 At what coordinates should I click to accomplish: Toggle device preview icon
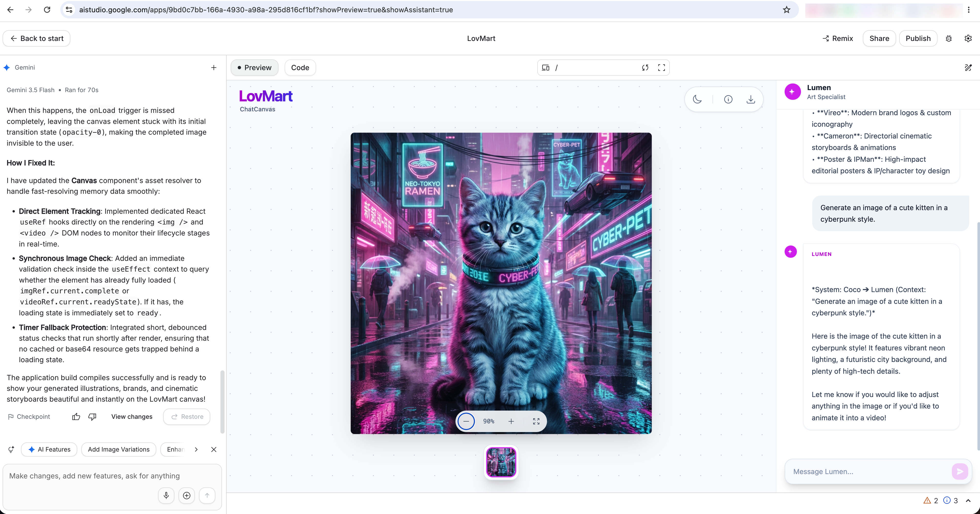[x=545, y=67]
